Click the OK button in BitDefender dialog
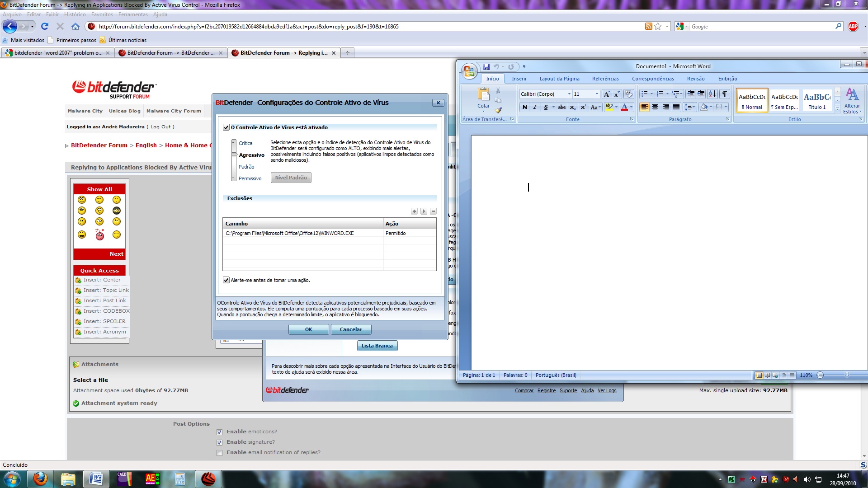This screenshot has width=868, height=488. [x=308, y=329]
